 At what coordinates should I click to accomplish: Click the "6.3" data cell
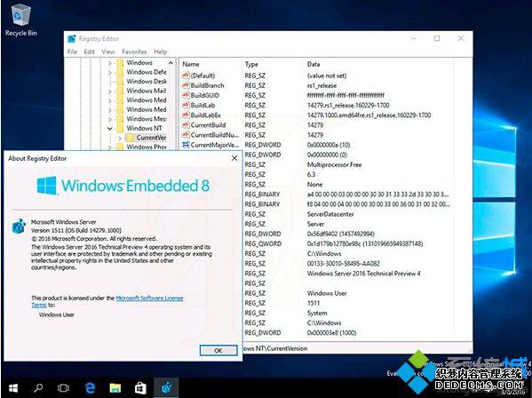click(311, 174)
